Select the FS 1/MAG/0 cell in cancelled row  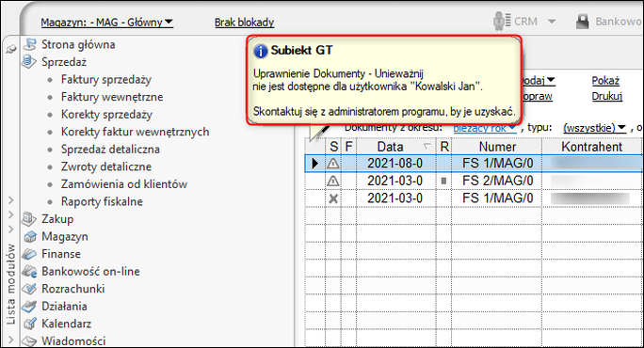pos(497,198)
